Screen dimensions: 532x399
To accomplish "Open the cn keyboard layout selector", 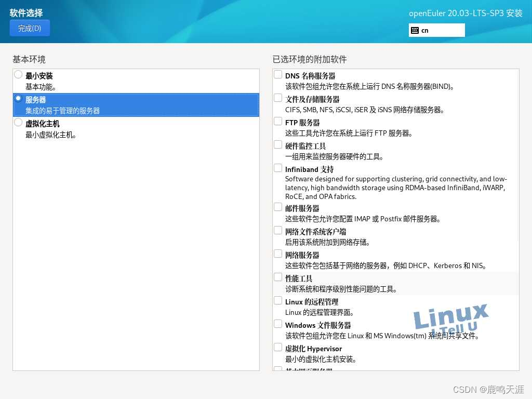I will pyautogui.click(x=436, y=30).
